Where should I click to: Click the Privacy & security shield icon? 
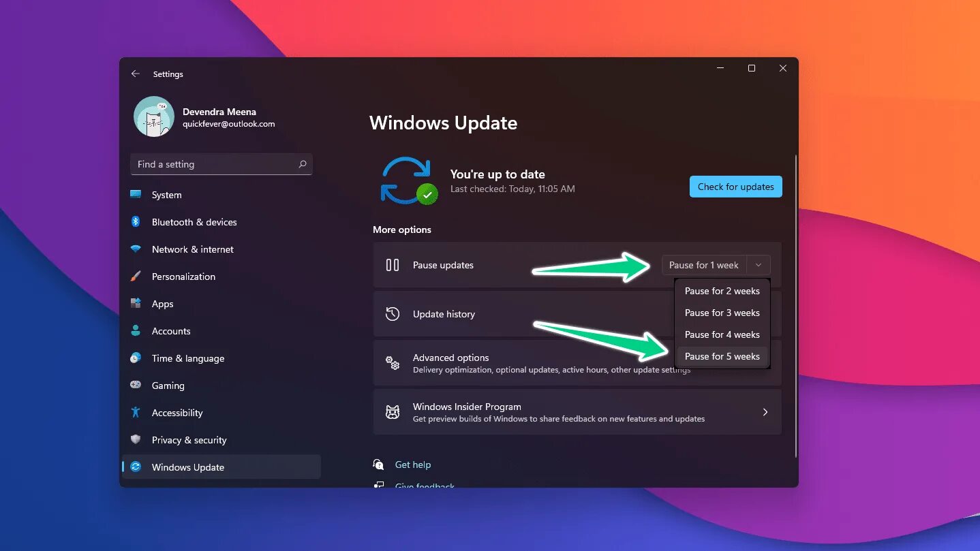136,440
